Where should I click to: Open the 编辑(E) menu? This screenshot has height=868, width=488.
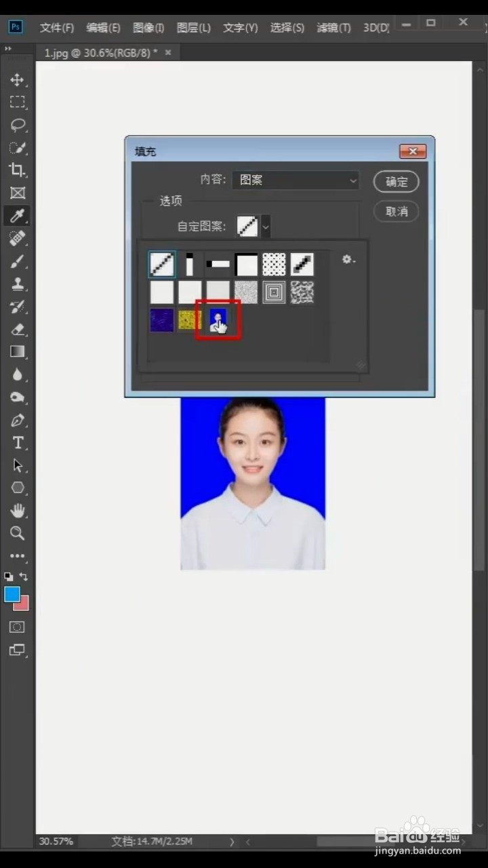pyautogui.click(x=103, y=28)
